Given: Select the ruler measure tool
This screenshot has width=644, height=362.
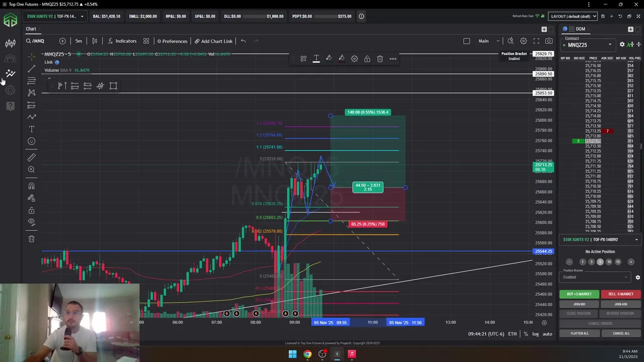Looking at the screenshot, I should 31,157.
